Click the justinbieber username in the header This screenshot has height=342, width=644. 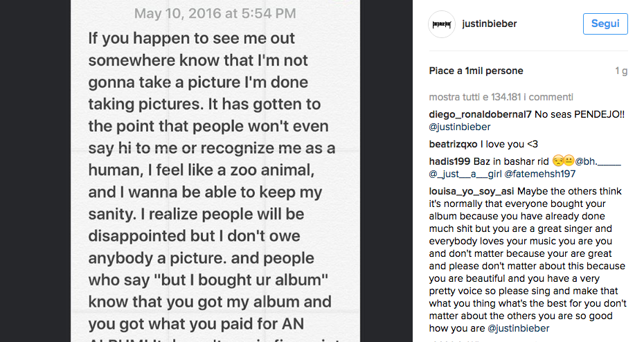point(489,24)
